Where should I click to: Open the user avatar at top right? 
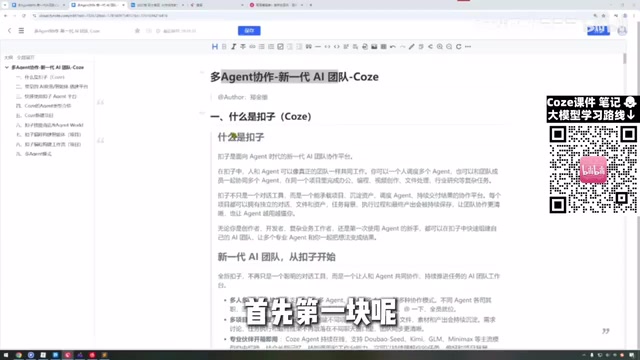pyautogui.click(x=622, y=31)
